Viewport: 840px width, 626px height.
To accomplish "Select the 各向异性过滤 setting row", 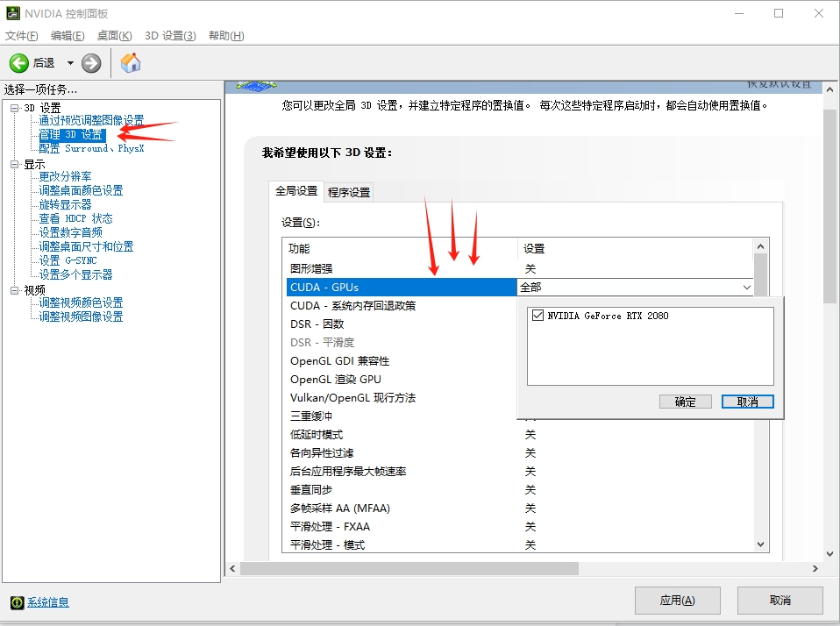I will [520, 453].
